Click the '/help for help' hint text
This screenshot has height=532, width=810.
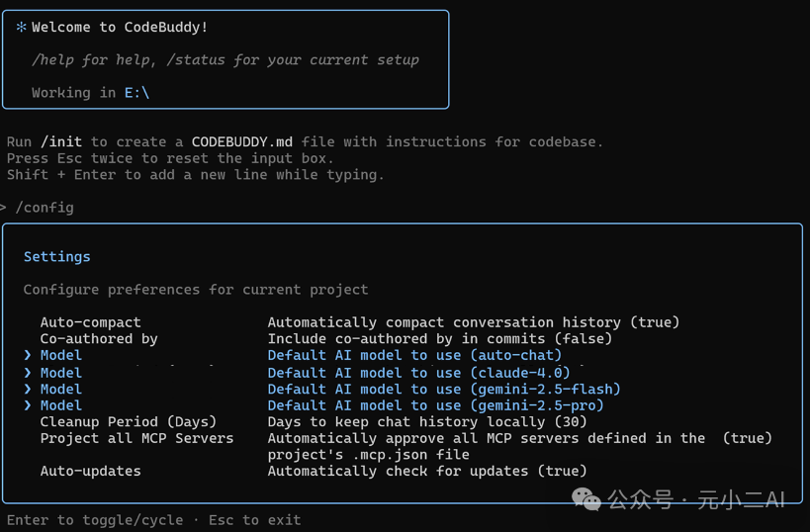pos(94,60)
